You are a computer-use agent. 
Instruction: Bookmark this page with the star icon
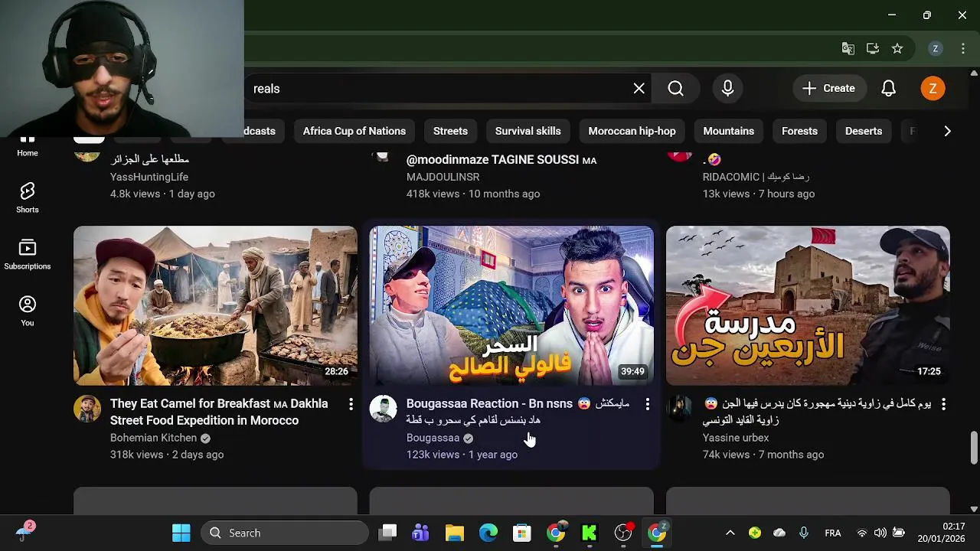click(897, 48)
